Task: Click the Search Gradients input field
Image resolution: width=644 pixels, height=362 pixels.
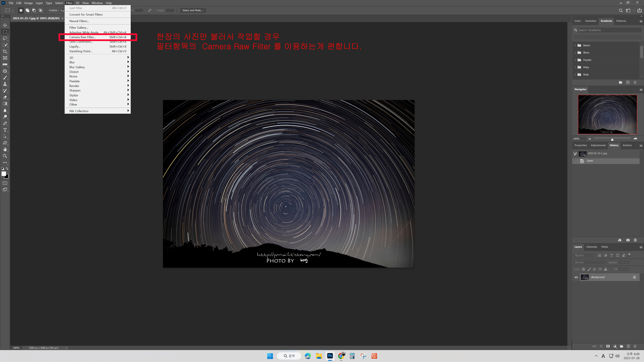Action: coord(609,30)
